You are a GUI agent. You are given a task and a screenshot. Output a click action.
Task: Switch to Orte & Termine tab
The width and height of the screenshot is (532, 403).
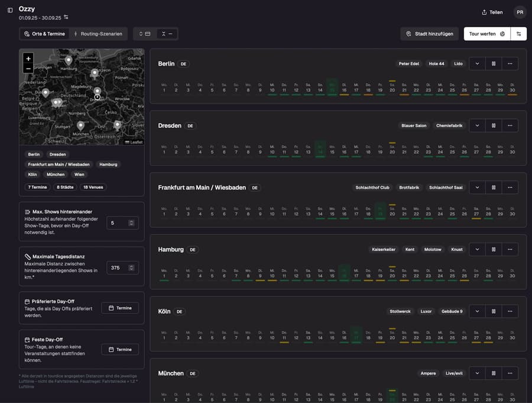[x=44, y=34]
